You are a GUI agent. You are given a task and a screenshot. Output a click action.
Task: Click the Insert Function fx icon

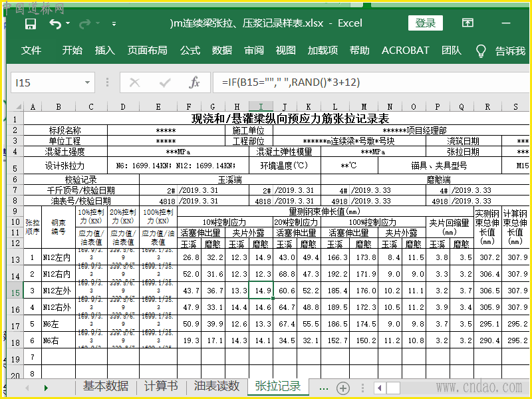coord(194,82)
